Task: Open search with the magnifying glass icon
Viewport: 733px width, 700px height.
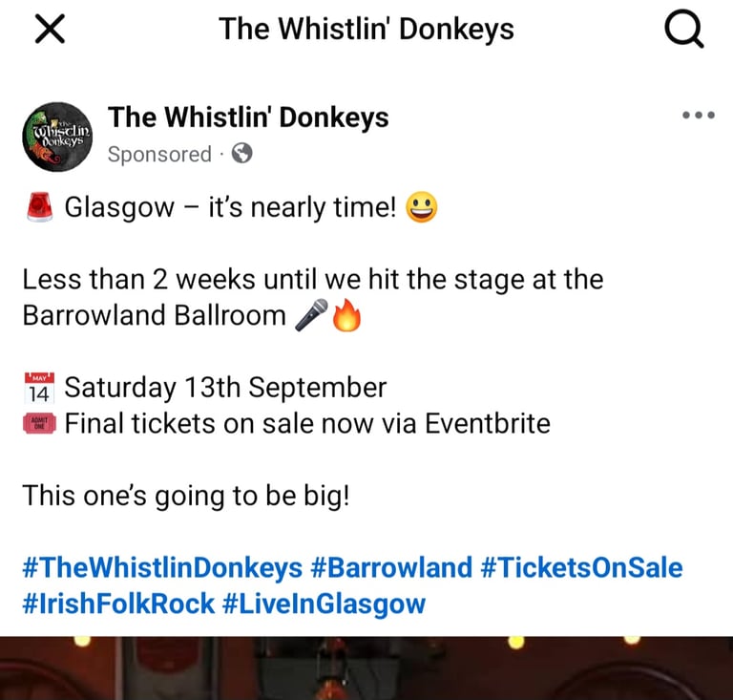Action: 684,30
